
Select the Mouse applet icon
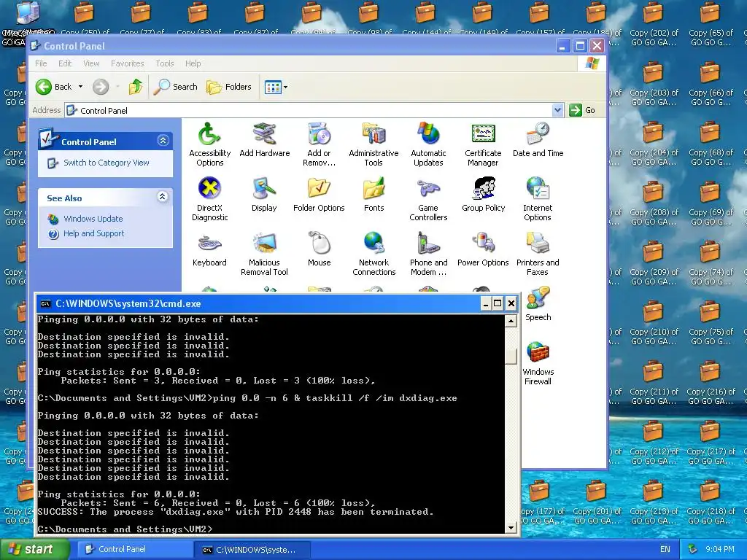click(319, 250)
